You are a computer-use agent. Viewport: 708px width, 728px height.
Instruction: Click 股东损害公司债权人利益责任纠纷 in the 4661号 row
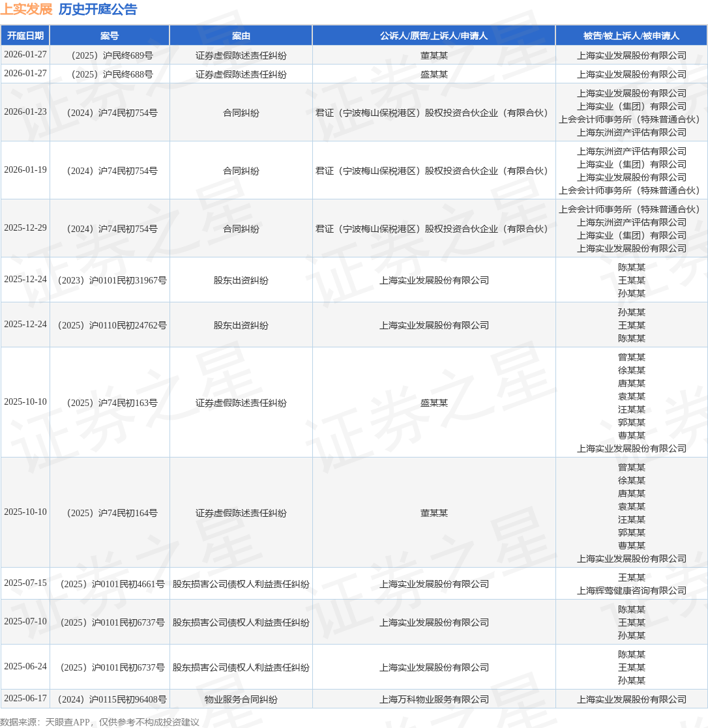241,583
